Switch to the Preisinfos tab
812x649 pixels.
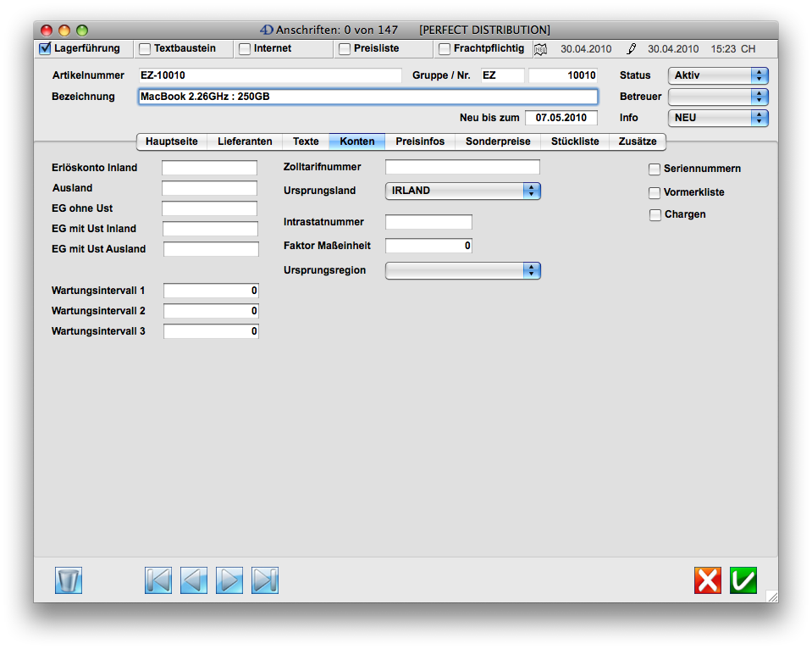pyautogui.click(x=420, y=141)
